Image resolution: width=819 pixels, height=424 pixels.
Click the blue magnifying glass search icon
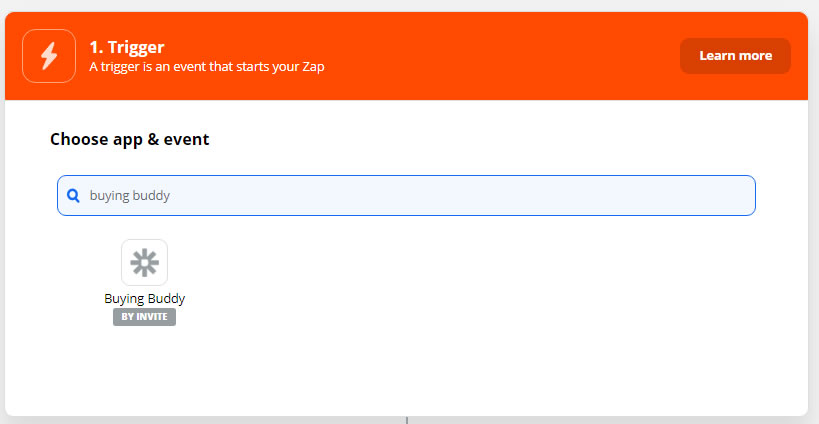73,195
